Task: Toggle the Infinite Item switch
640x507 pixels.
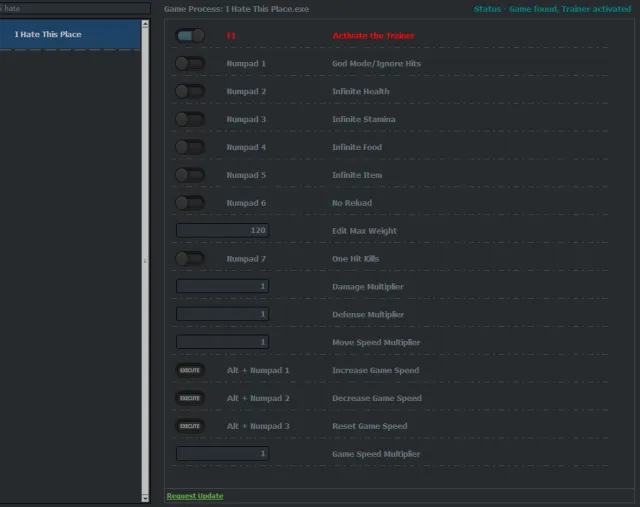Action: click(x=190, y=176)
